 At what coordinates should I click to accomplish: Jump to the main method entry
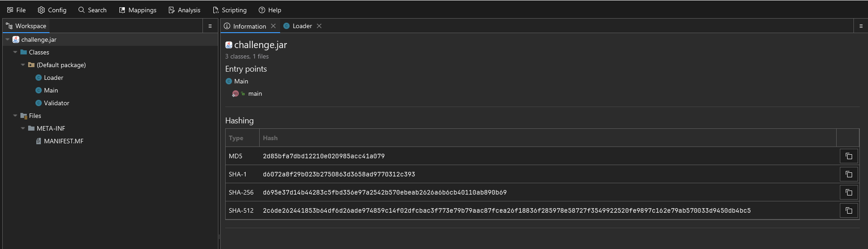[255, 93]
